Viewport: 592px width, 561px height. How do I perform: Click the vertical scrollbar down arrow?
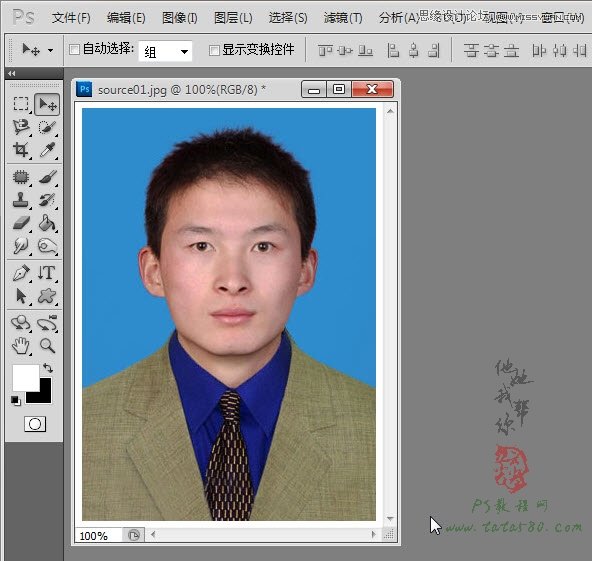tap(390, 519)
